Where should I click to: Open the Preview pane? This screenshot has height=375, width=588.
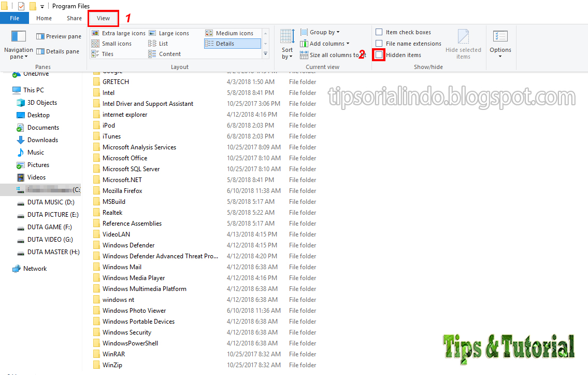[x=59, y=36]
